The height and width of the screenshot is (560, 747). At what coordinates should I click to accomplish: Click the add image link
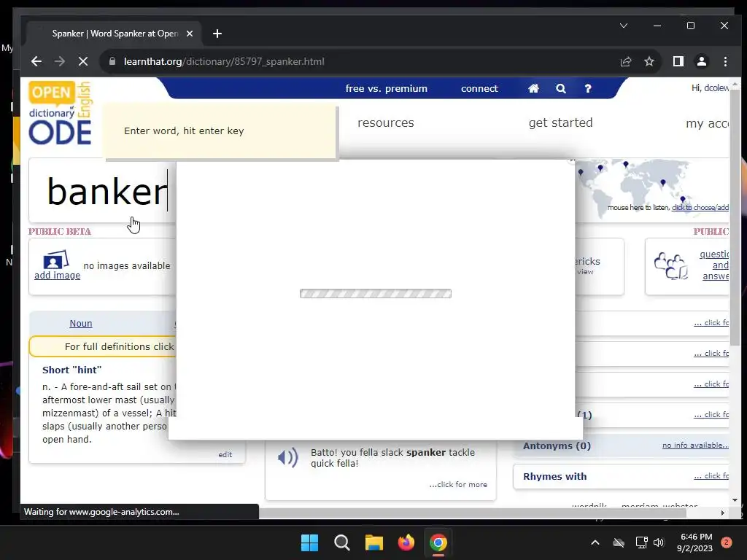coord(57,275)
